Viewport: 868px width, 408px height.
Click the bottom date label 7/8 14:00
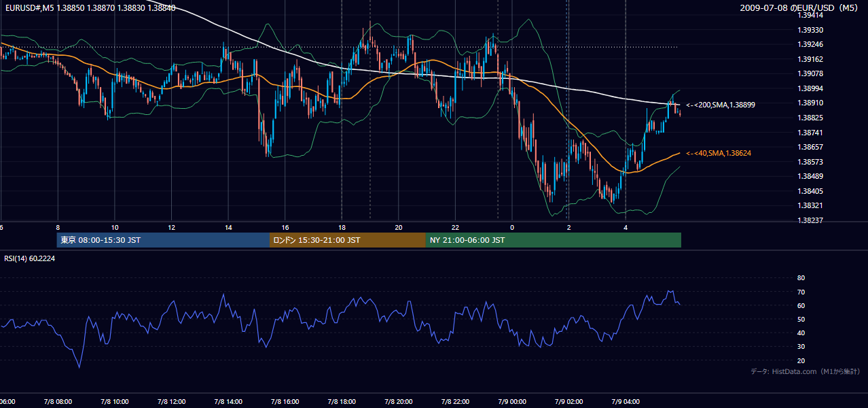[x=228, y=402]
